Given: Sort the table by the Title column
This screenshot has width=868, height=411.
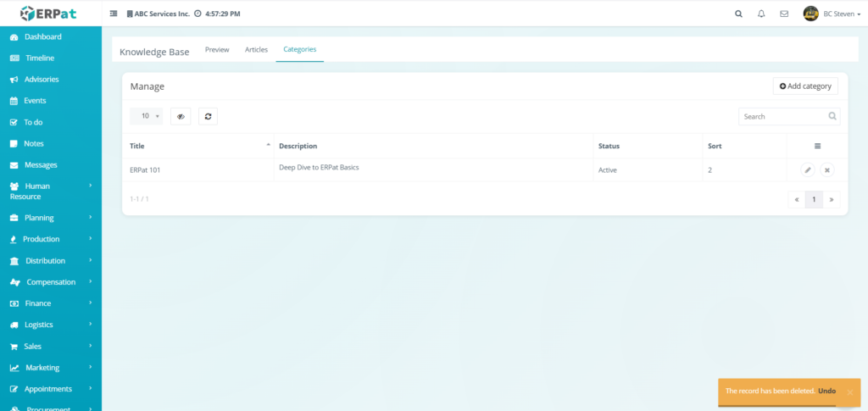Looking at the screenshot, I should (x=198, y=146).
